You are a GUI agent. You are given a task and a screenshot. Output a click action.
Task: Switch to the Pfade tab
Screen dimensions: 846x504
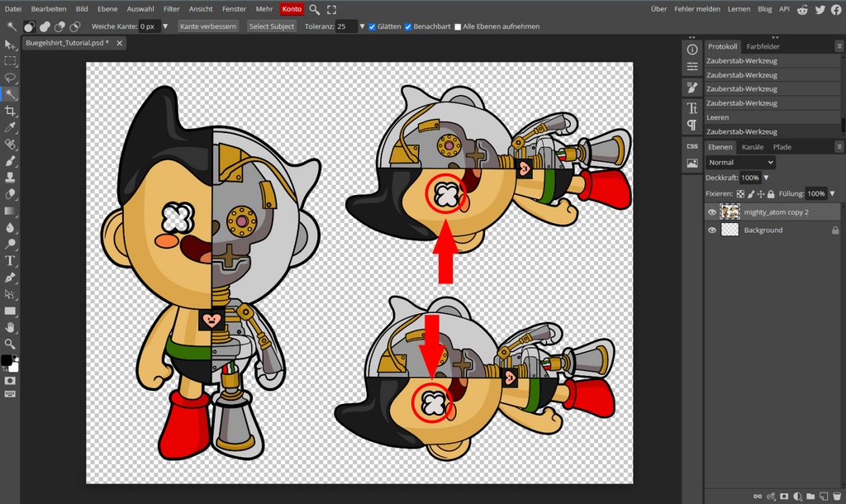coord(782,147)
